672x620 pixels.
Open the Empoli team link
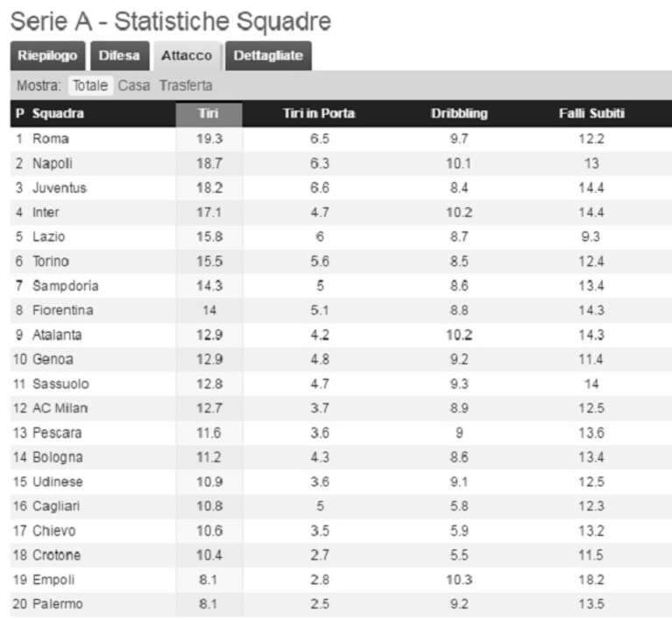tap(53, 580)
